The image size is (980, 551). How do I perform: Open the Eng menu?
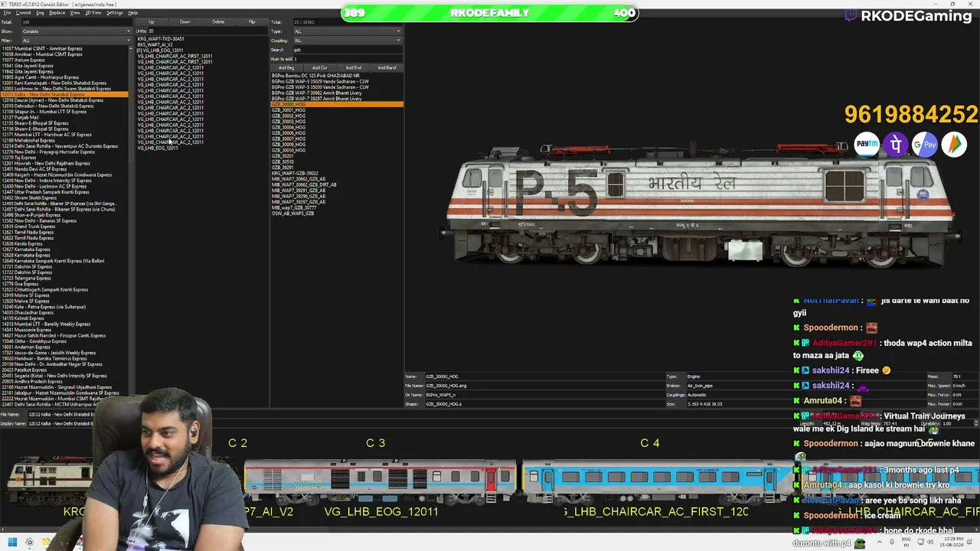coord(41,13)
